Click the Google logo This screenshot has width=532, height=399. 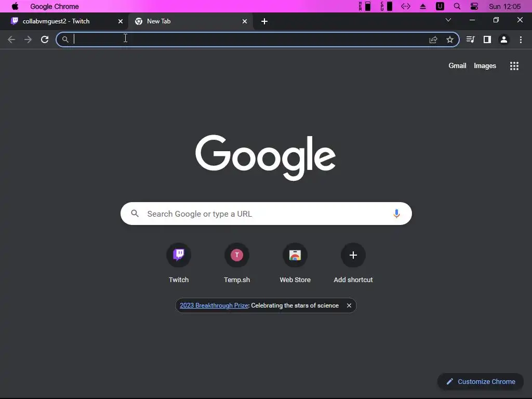[x=265, y=157]
